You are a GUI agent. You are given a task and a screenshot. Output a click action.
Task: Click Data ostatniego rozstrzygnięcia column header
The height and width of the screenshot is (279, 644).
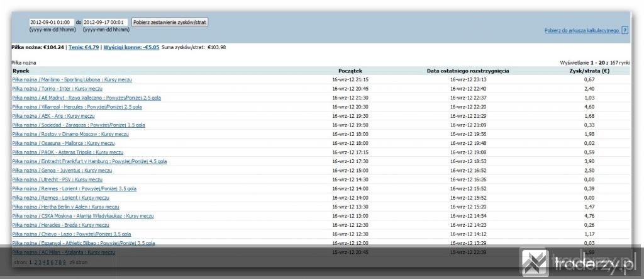tap(468, 71)
